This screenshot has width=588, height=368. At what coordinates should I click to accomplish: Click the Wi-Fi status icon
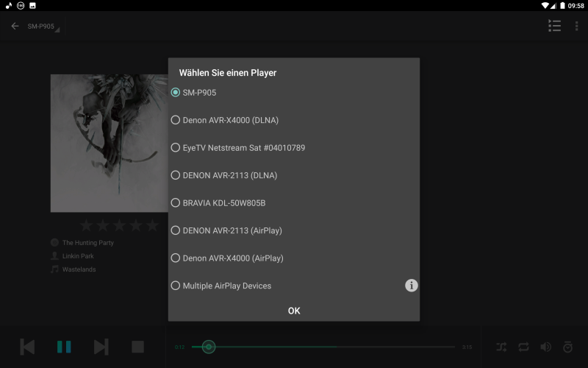(545, 6)
